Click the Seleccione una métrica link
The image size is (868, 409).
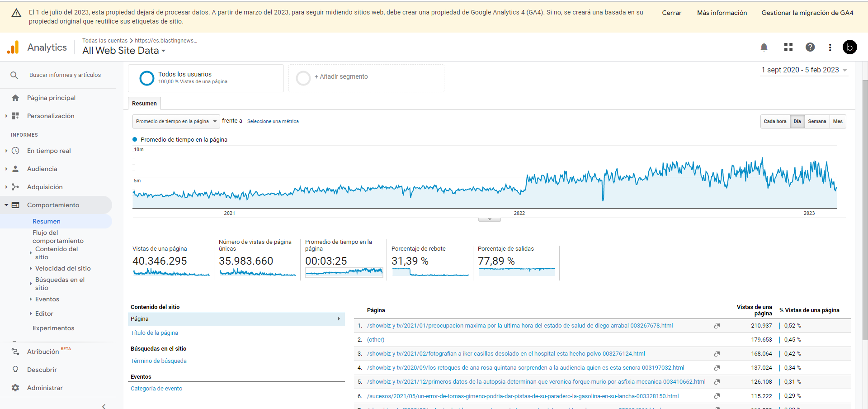pyautogui.click(x=273, y=121)
